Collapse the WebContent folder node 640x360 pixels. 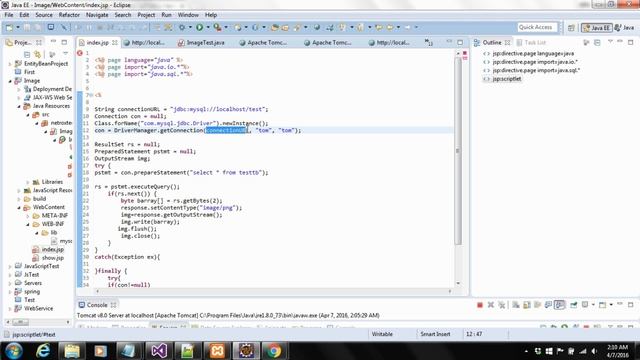tap(19, 207)
